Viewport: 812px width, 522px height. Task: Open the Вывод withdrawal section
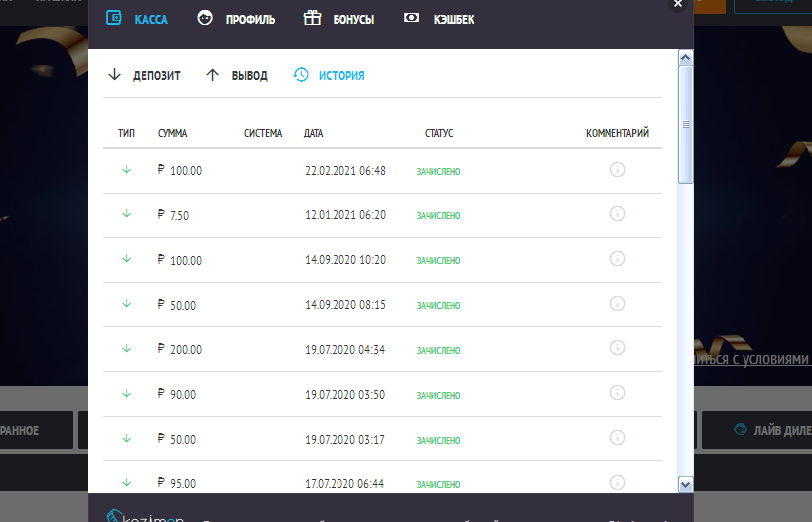coord(237,75)
